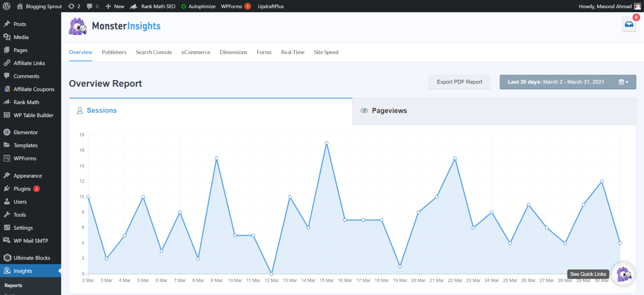Viewport: 644px width, 295px height.
Task: Click the Plugins plug icon
Action: [7, 189]
